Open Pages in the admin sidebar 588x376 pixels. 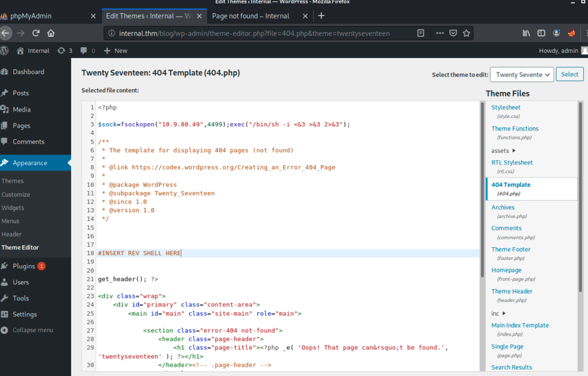[x=21, y=125]
